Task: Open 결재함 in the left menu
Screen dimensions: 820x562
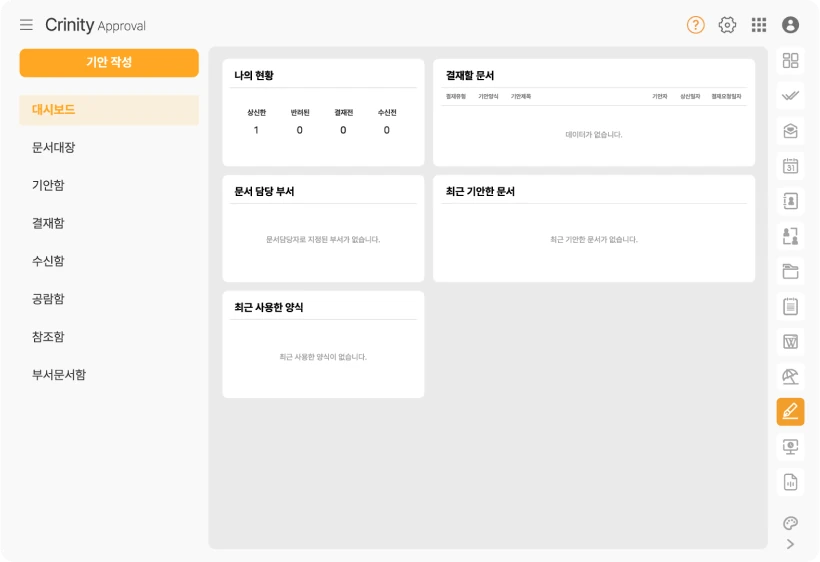Action: tap(48, 223)
